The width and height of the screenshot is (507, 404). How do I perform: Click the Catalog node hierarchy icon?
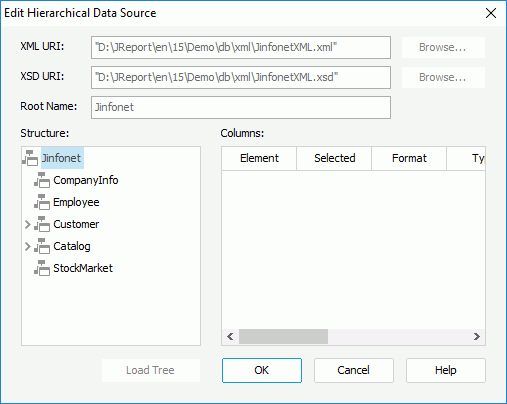[42, 246]
